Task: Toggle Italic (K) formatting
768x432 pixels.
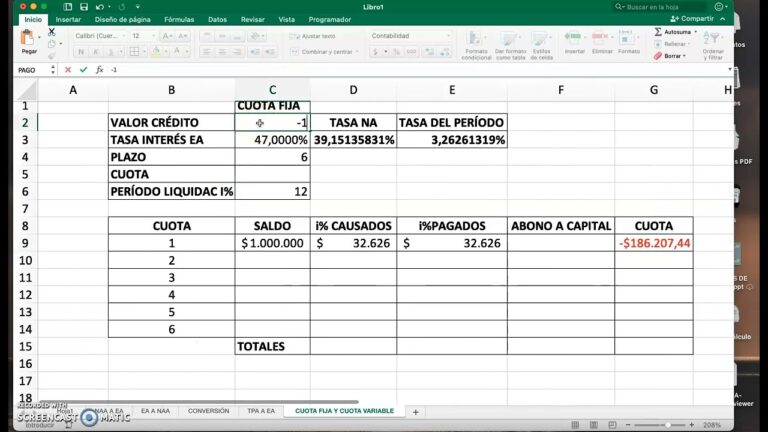Action: click(x=96, y=51)
